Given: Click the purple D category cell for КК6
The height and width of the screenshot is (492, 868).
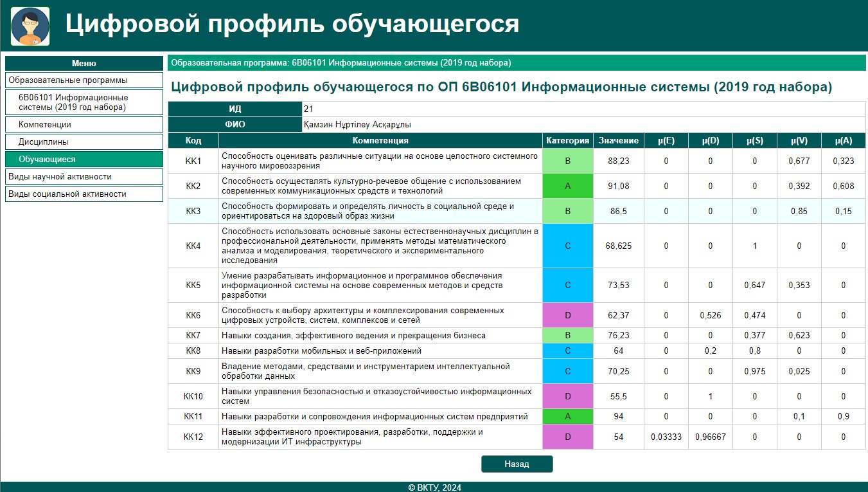Looking at the screenshot, I should tap(567, 316).
